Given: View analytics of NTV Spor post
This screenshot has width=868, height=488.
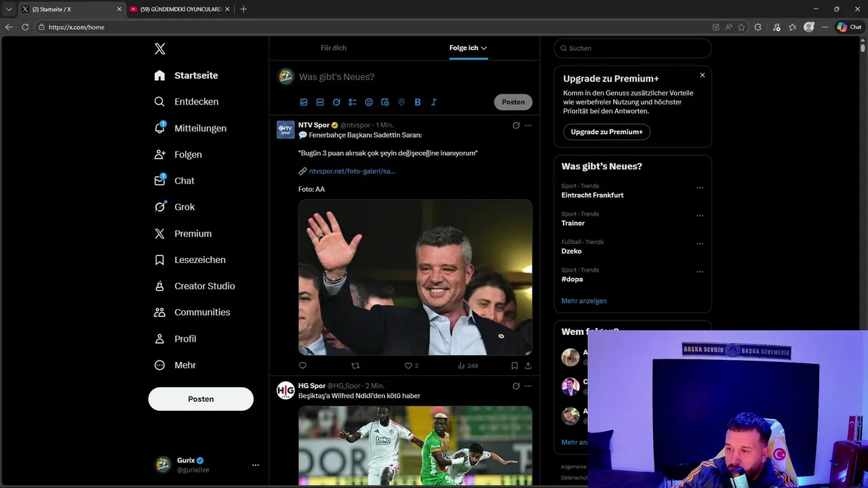Looking at the screenshot, I should (468, 366).
